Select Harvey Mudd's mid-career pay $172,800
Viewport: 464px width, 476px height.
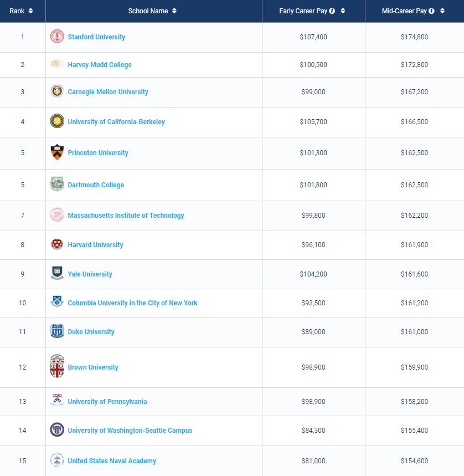(x=414, y=65)
